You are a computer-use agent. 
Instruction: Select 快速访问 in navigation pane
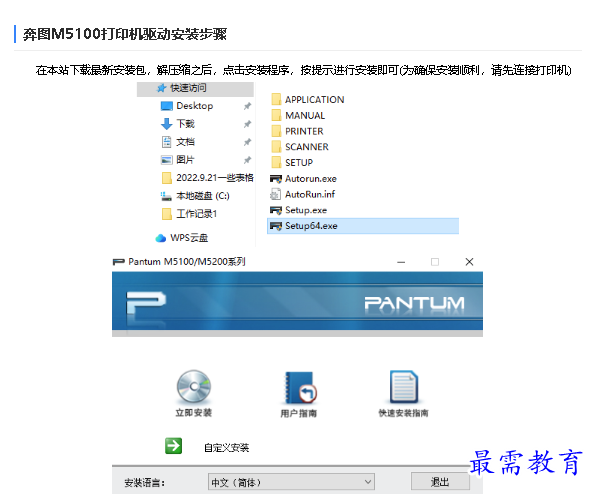click(x=195, y=88)
